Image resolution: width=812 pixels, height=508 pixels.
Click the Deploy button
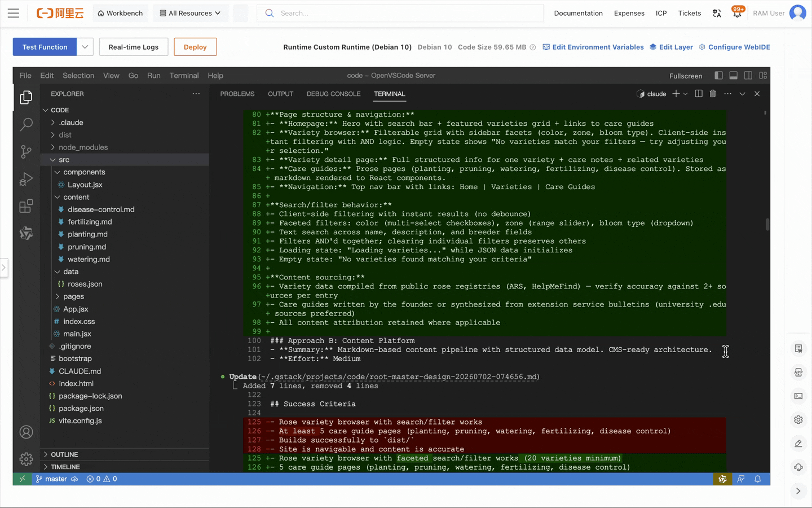click(x=195, y=47)
